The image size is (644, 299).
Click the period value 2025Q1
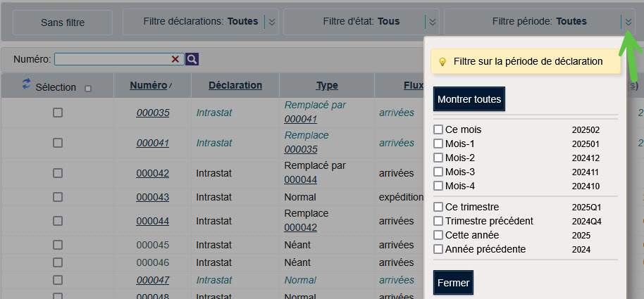586,208
